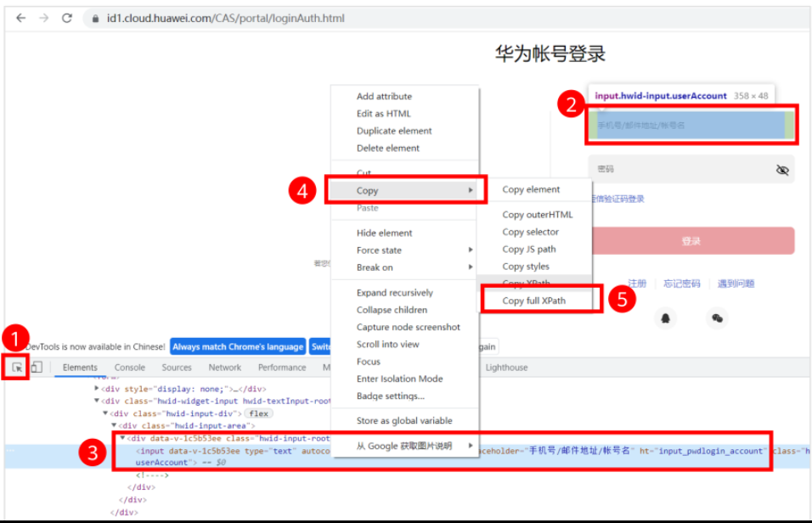Viewport: 812px width, 523px height.
Task: Open Badge settings...
Action: coord(390,396)
